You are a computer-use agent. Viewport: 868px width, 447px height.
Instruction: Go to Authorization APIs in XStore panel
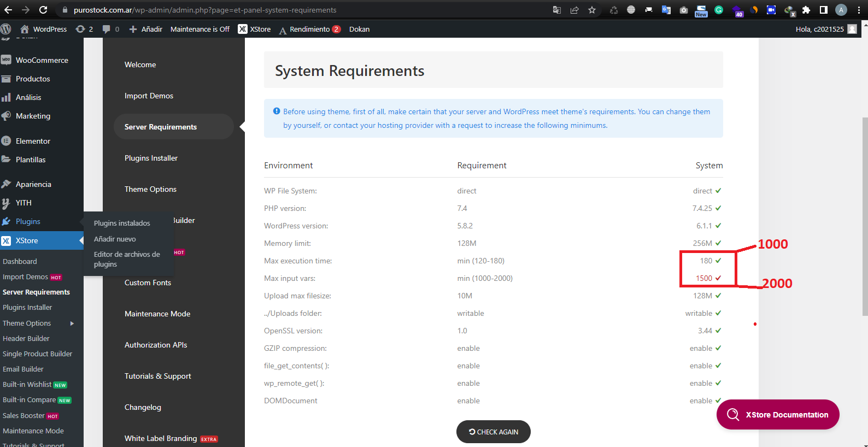156,345
